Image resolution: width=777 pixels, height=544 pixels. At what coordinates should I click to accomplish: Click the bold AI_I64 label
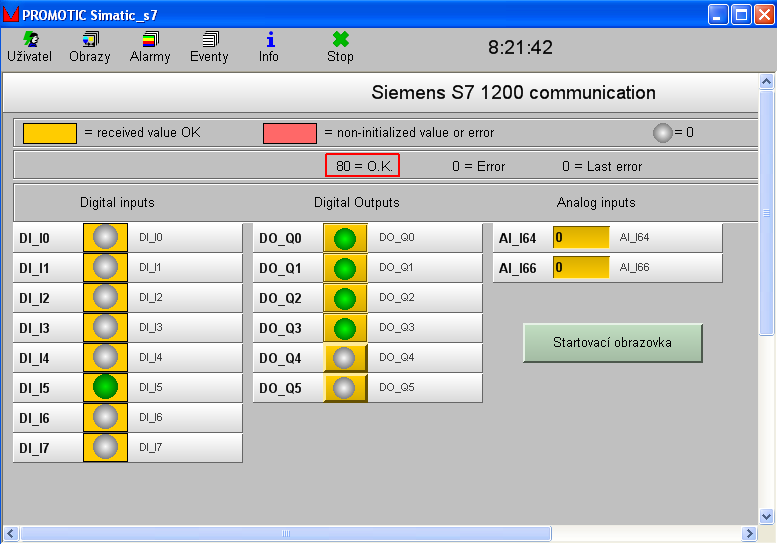point(517,238)
